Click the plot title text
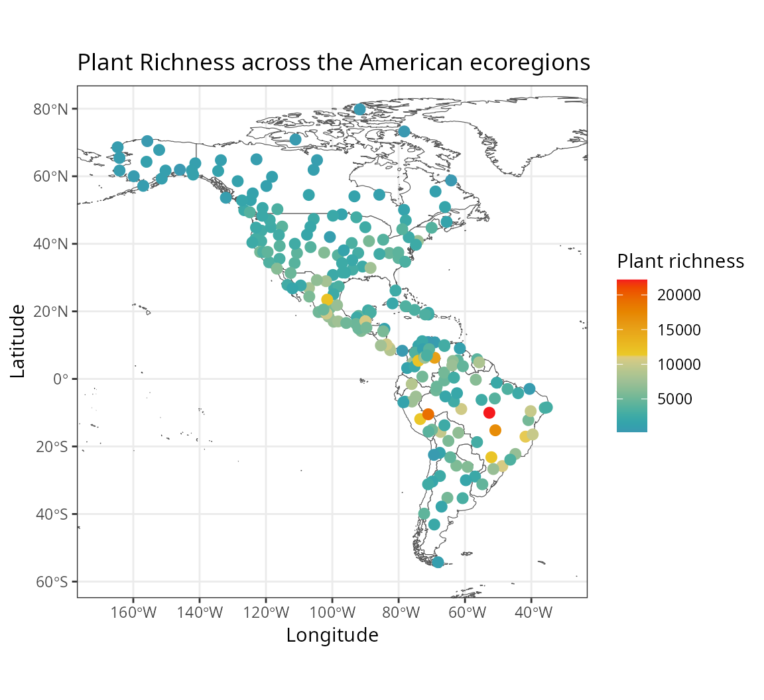 (x=334, y=62)
